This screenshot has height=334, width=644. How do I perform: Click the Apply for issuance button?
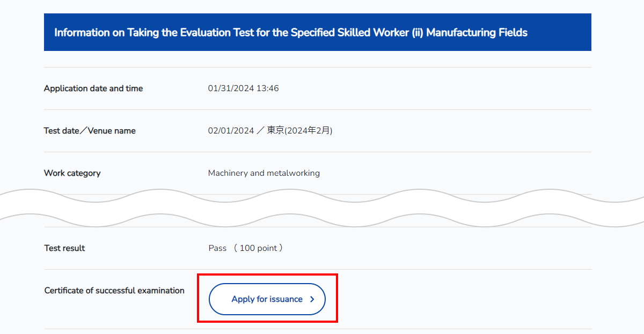click(x=267, y=299)
